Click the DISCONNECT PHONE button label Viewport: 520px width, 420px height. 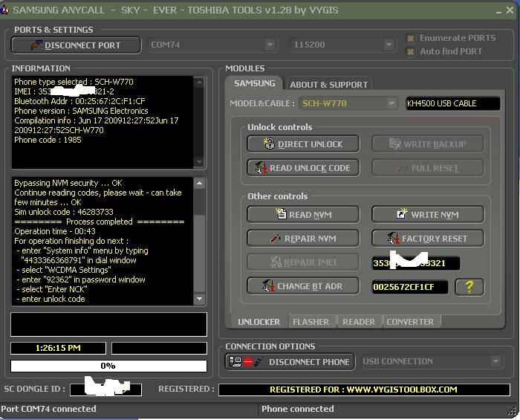[x=309, y=362]
